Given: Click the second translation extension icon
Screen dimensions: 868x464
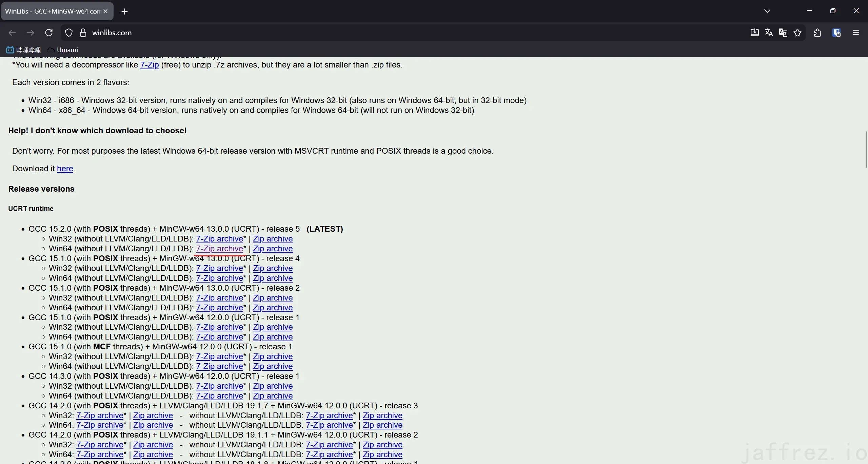Looking at the screenshot, I should (783, 33).
